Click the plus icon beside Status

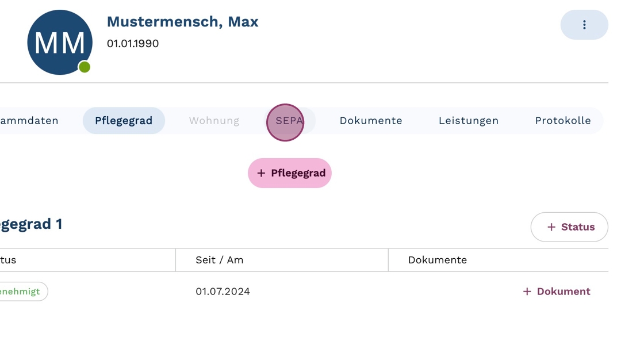coord(551,227)
